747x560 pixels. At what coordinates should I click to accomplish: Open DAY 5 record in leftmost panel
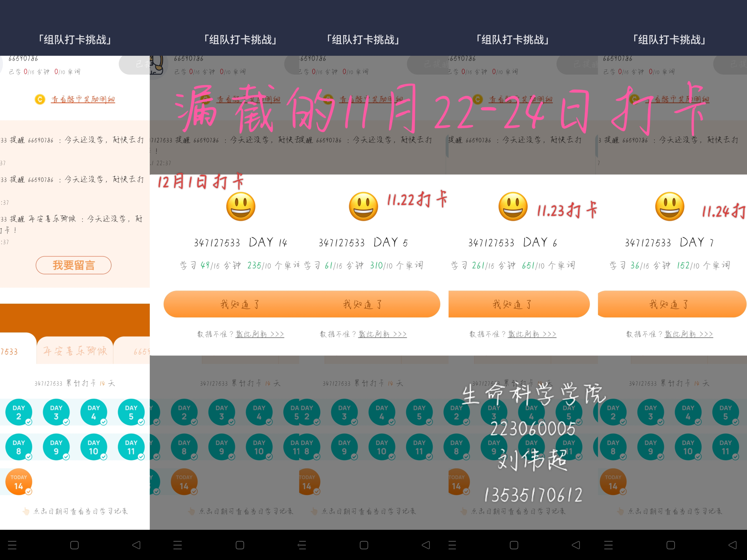131,412
